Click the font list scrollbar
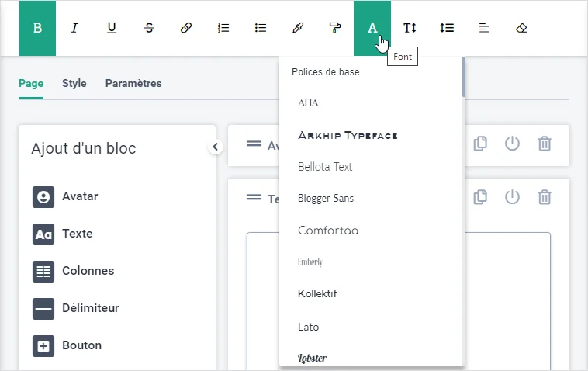 (463, 78)
